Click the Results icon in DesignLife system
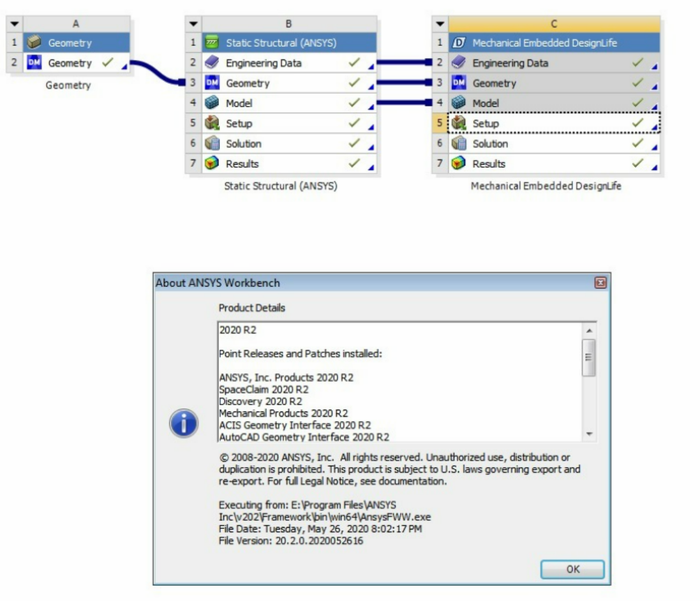The height and width of the screenshot is (601, 700). click(458, 164)
